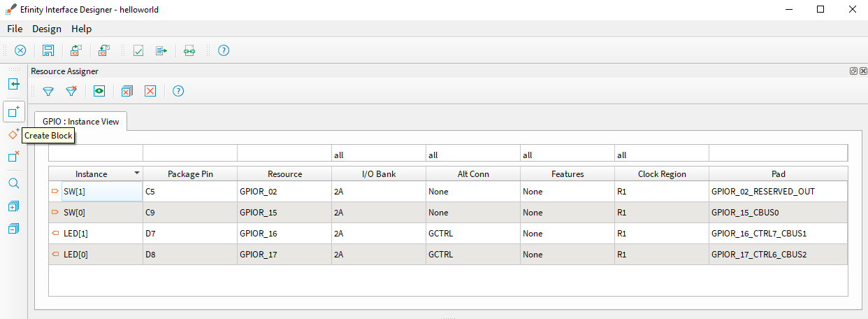The height and width of the screenshot is (319, 868).
Task: Close the Resource Assigner panel
Action: click(863, 71)
